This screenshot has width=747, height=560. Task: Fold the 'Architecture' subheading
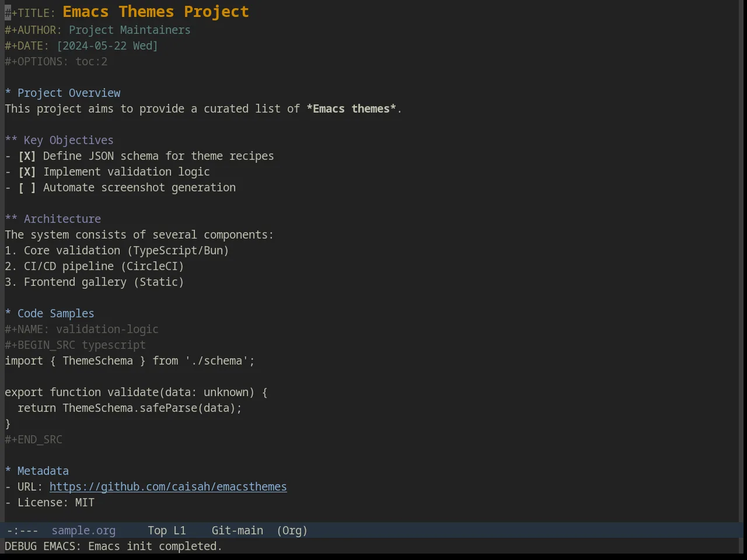[53, 219]
